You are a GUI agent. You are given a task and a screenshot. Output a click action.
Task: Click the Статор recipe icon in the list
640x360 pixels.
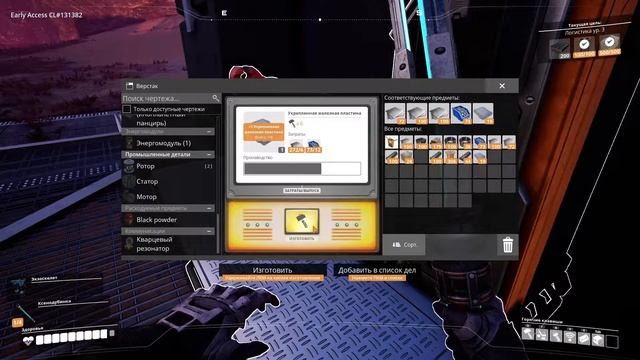129,181
